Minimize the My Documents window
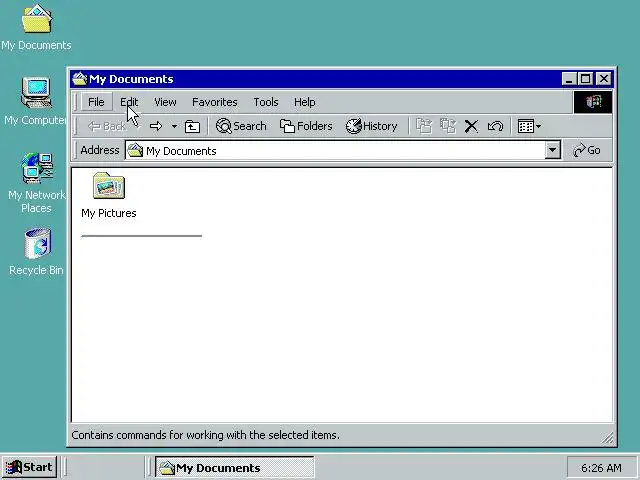 click(569, 79)
